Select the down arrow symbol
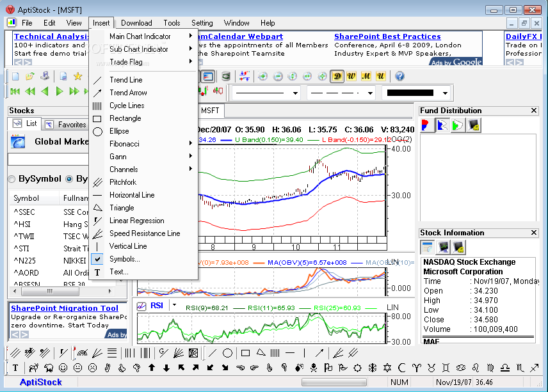The height and width of the screenshot is (392, 548). [166, 368]
